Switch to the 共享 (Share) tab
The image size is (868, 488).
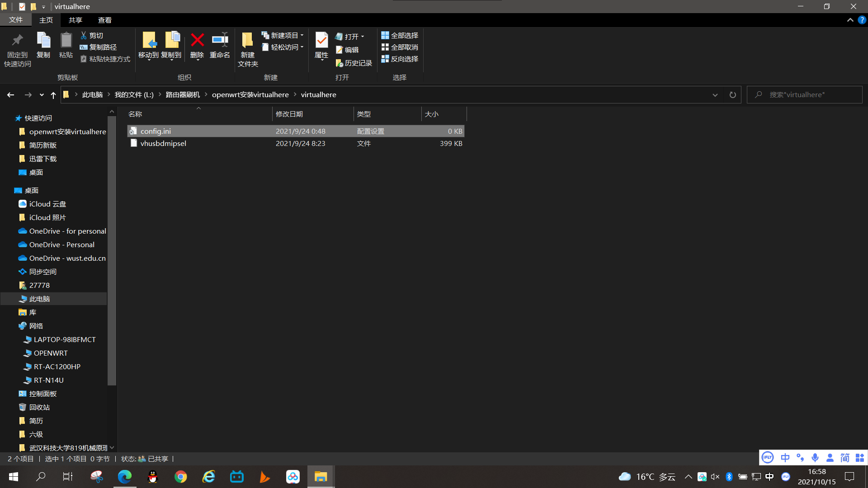75,20
